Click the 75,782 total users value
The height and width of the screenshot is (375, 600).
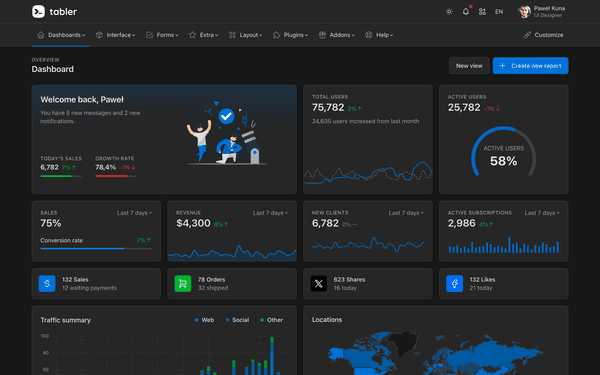(328, 108)
